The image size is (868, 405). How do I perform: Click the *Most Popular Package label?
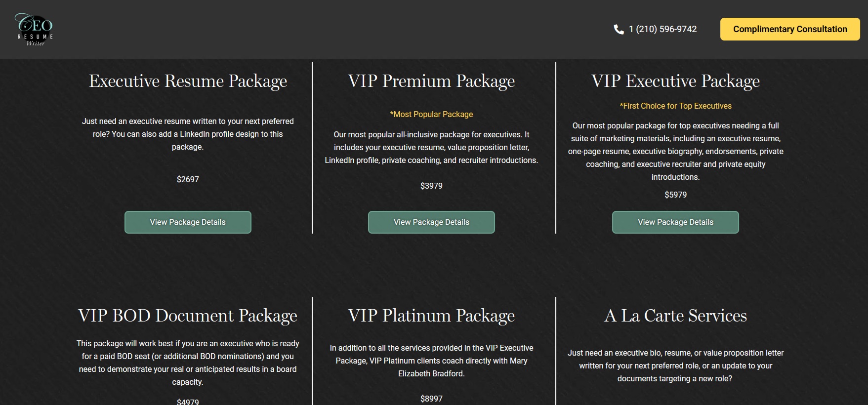pos(431,115)
